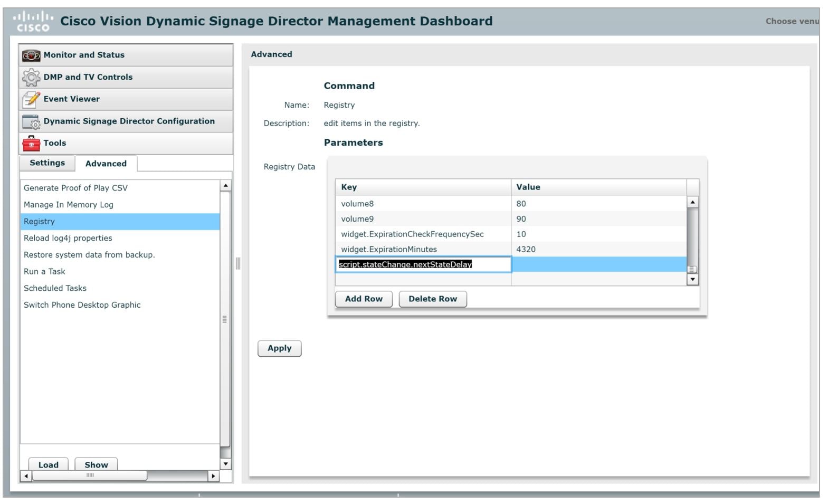Click the value 90 cell

click(599, 219)
